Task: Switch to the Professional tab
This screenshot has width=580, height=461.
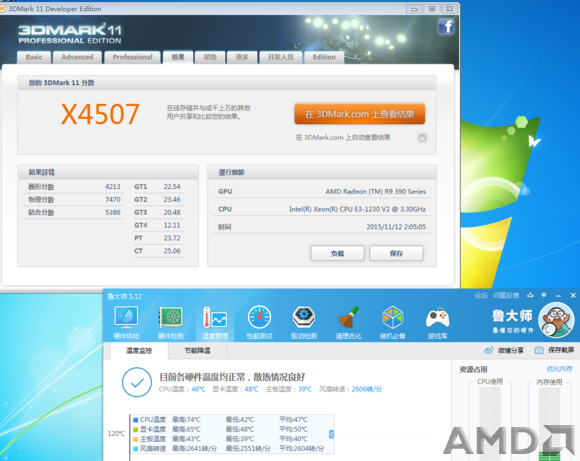Action: coord(132,57)
